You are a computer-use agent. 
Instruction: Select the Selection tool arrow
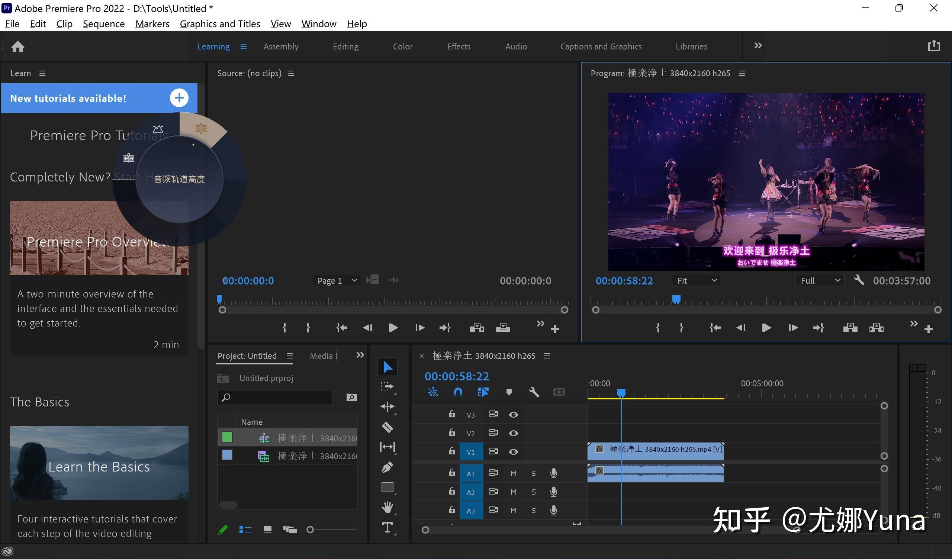pos(387,367)
